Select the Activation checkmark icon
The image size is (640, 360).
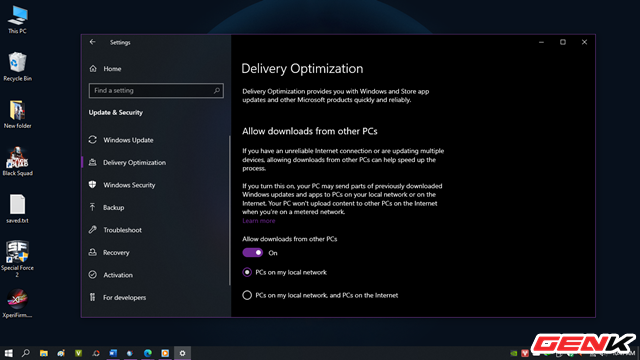(x=93, y=275)
